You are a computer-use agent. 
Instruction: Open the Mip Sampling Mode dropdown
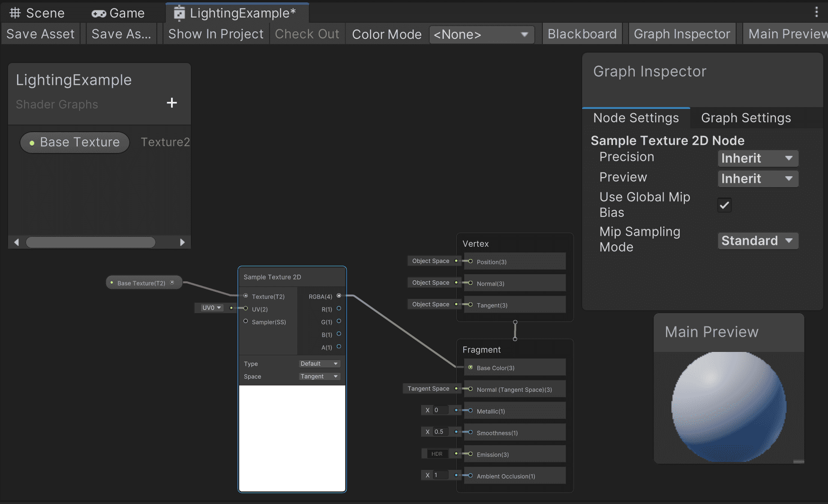(757, 241)
